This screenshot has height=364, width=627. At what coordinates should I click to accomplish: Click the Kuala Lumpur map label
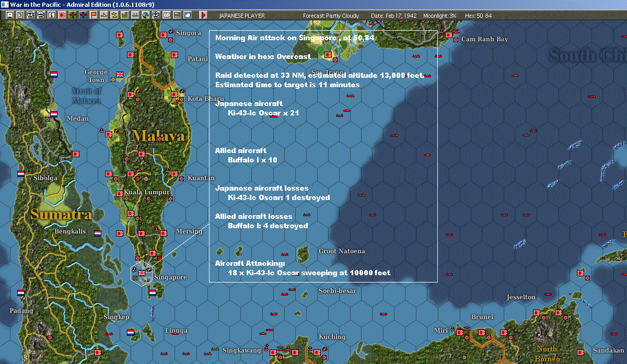coord(147,192)
